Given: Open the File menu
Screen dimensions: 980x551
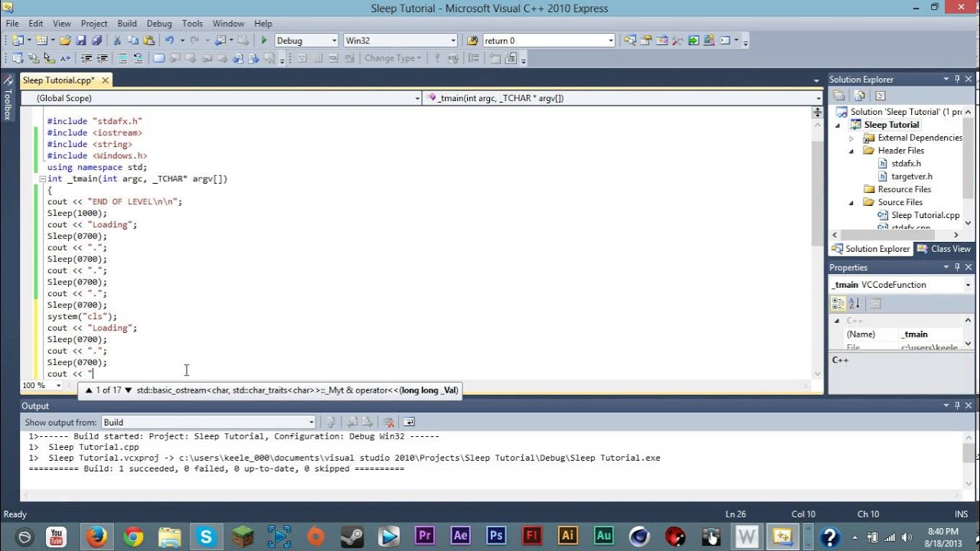Looking at the screenshot, I should (12, 24).
